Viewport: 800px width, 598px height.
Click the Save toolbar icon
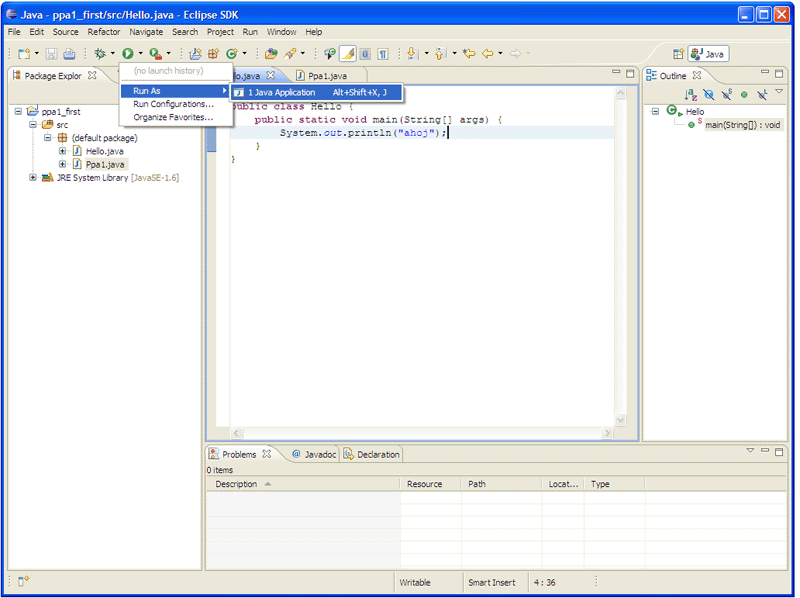52,54
